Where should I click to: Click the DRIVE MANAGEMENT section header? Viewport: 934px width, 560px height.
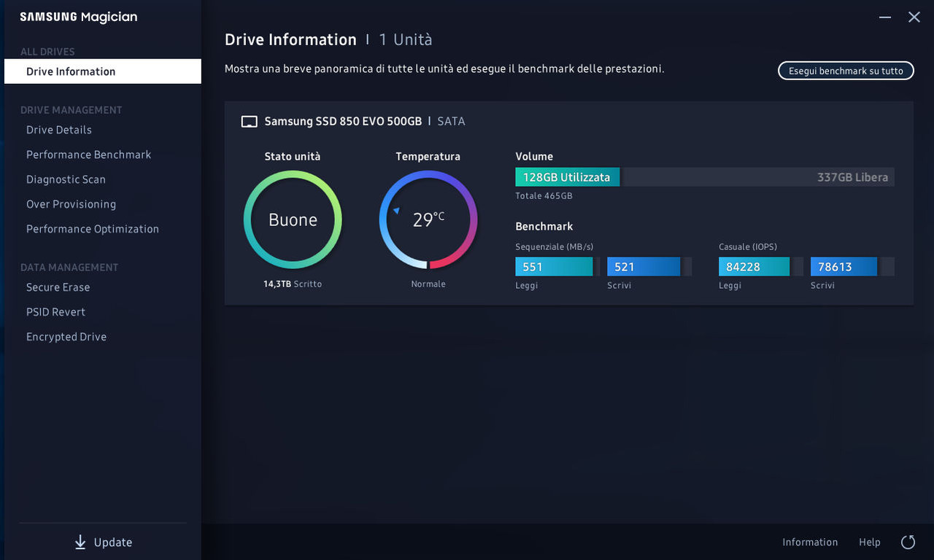pyautogui.click(x=72, y=110)
